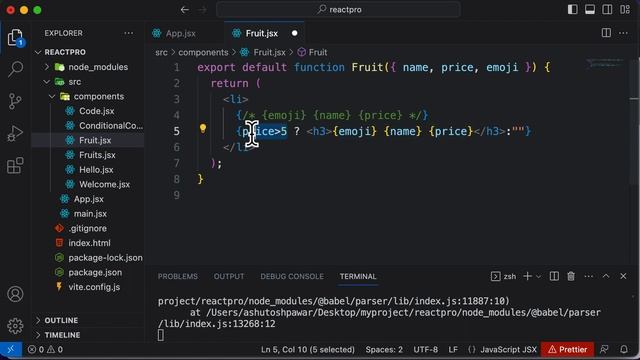Open the Accounts menu
Viewport: 640px width, 360px height.
pos(15,294)
